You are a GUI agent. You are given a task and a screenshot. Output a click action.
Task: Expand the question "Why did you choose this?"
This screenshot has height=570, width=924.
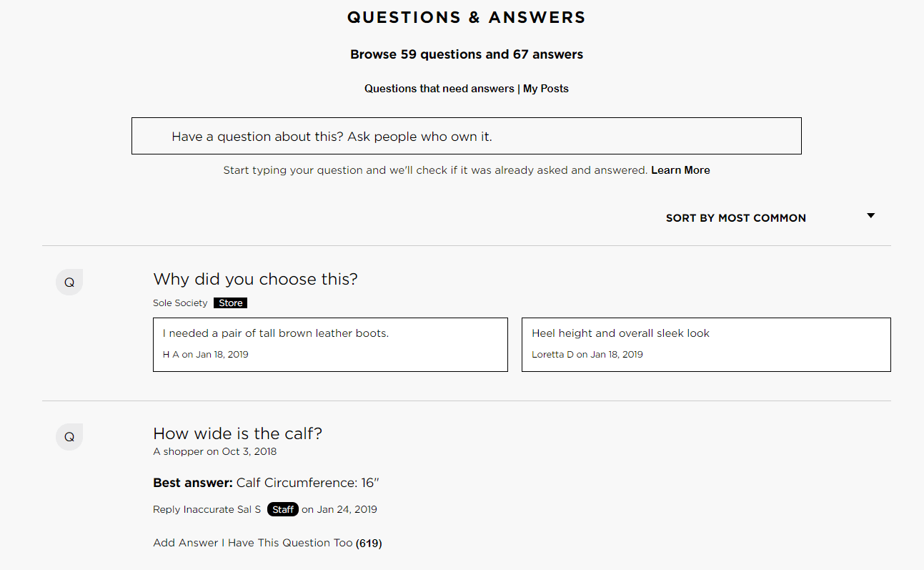255,279
